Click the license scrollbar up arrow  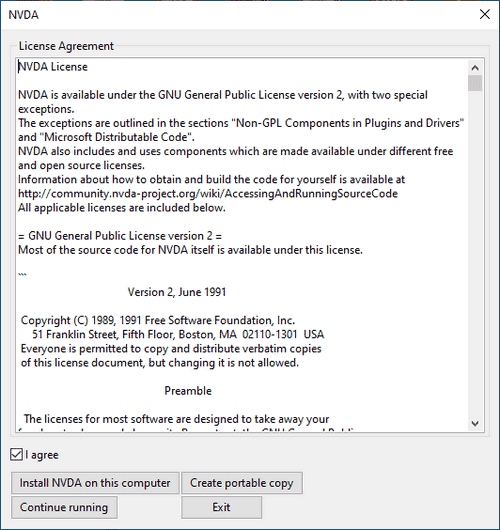tap(475, 68)
